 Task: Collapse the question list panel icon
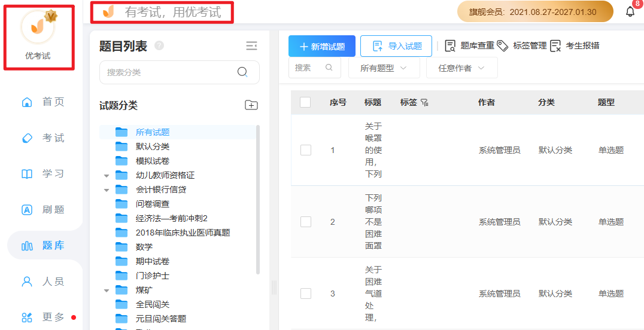251,46
